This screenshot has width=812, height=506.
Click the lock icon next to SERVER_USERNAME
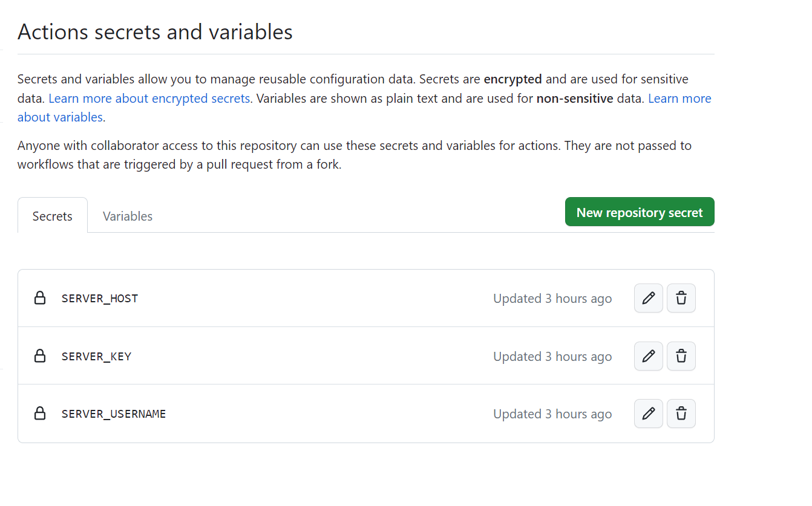point(40,414)
